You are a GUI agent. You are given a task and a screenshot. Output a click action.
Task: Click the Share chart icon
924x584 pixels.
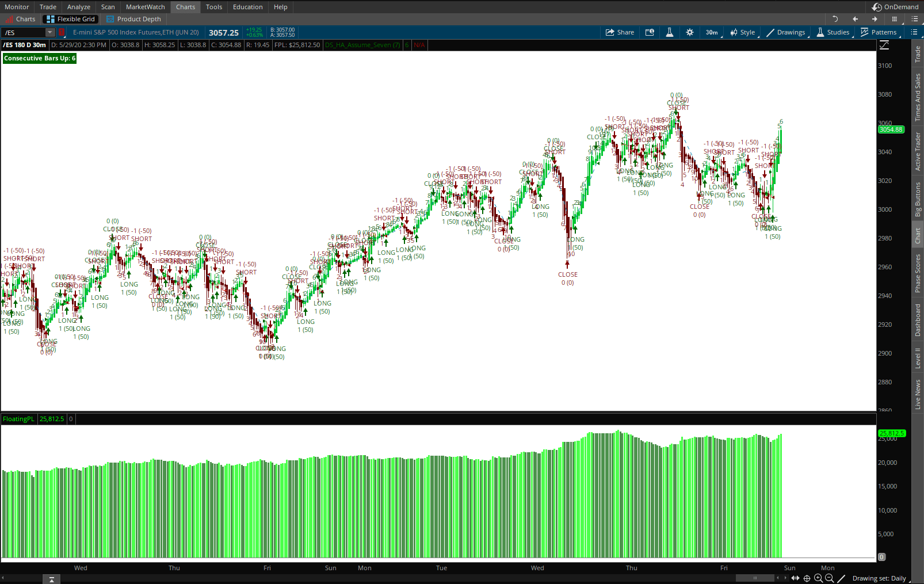pyautogui.click(x=620, y=32)
